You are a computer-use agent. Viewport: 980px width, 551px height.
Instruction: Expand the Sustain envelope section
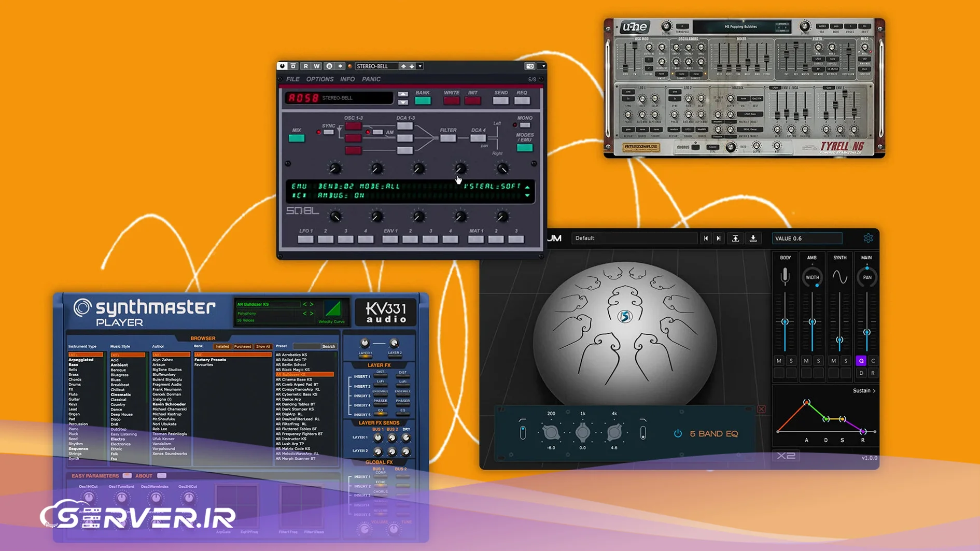coord(864,390)
